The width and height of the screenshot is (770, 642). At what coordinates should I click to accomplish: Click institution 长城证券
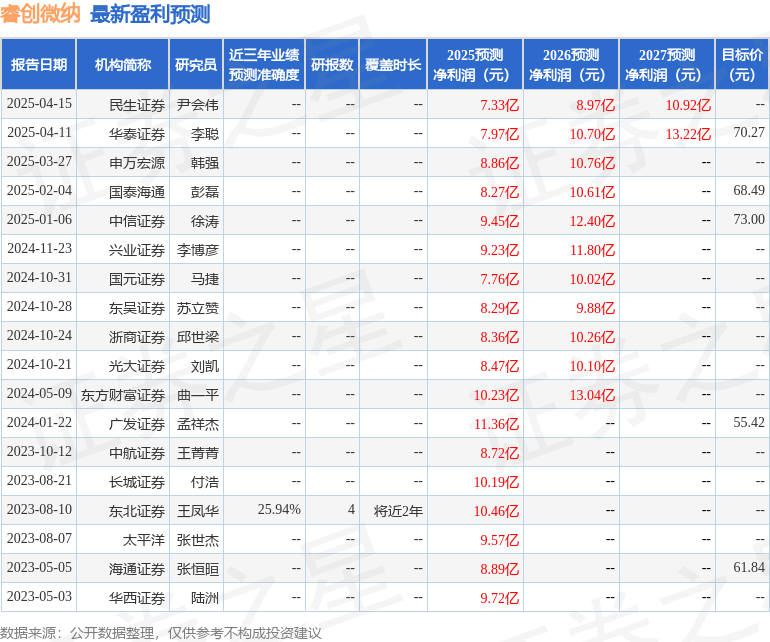(x=137, y=482)
